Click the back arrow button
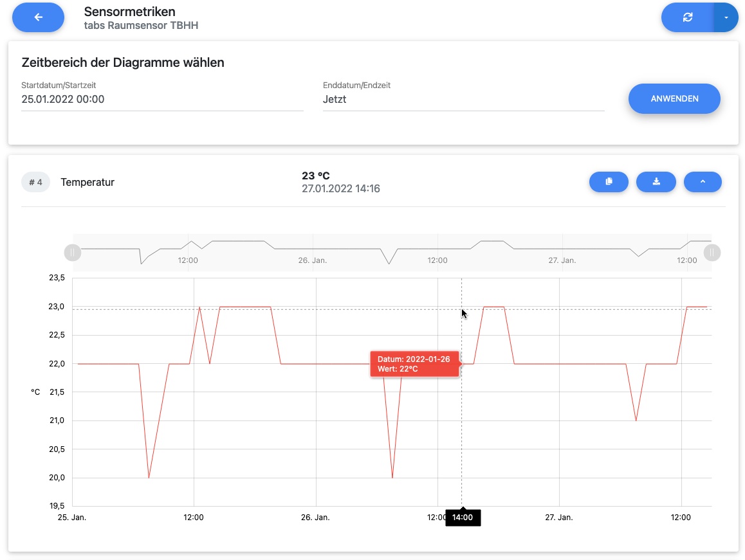 point(38,17)
